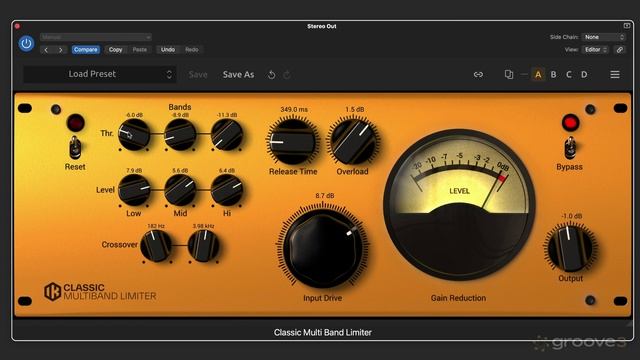The image size is (640, 360).
Task: Click the plugin undo arrow icon
Action: [x=271, y=75]
